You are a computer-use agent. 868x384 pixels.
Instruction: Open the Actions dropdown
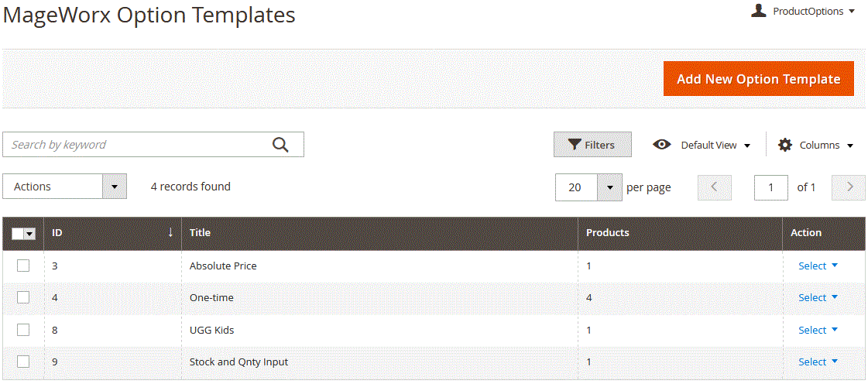65,187
